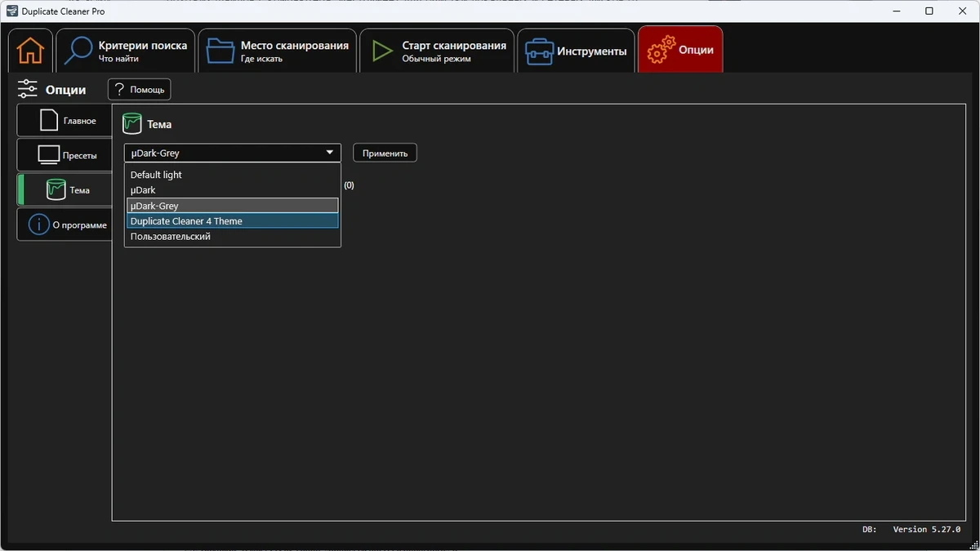The height and width of the screenshot is (551, 980).
Task: Click the toolbox icon on Инструменты
Action: pyautogui.click(x=538, y=51)
